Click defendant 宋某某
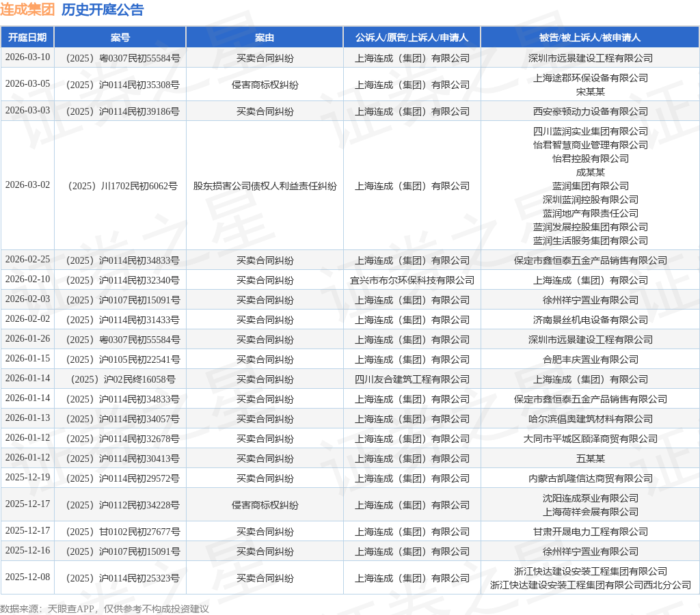Screen dimensions: 700x615 (x=590, y=92)
